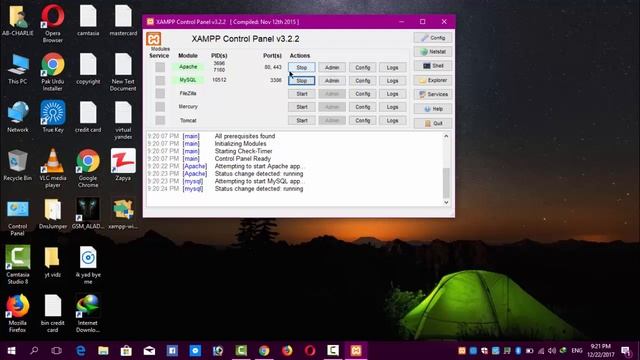Start the Mercury module
This screenshot has height=360, width=640.
point(302,107)
